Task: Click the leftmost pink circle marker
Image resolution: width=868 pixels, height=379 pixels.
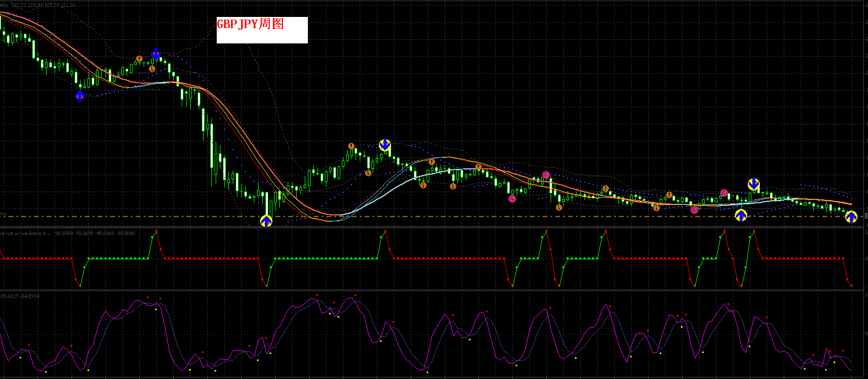Action: pyautogui.click(x=512, y=199)
